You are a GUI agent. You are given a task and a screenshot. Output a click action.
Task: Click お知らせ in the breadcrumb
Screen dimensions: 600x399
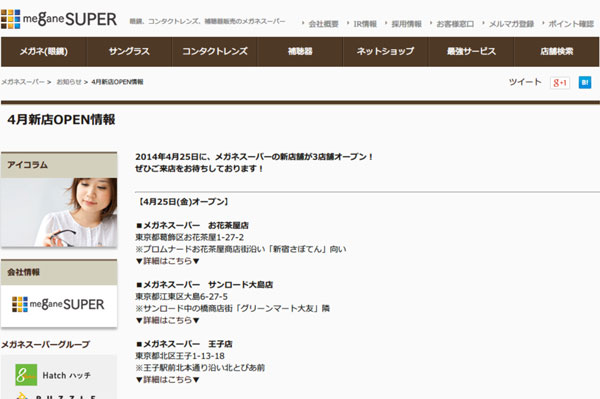point(69,82)
